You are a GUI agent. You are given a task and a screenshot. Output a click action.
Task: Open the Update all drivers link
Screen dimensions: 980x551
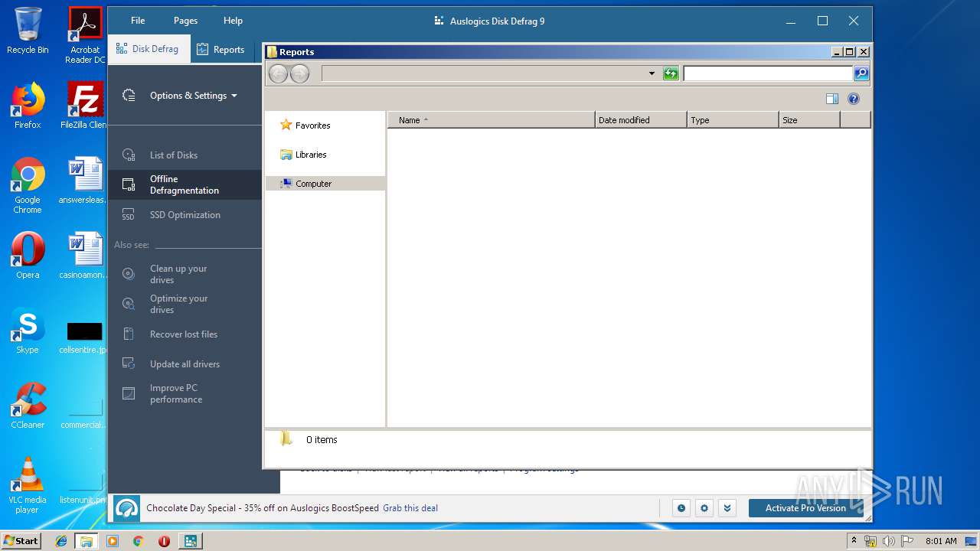click(x=185, y=364)
